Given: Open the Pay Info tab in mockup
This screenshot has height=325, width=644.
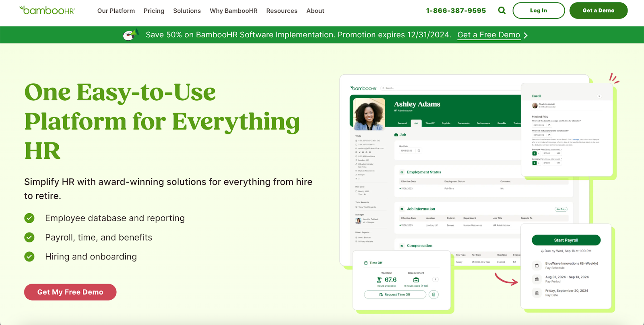Looking at the screenshot, I should [446, 123].
